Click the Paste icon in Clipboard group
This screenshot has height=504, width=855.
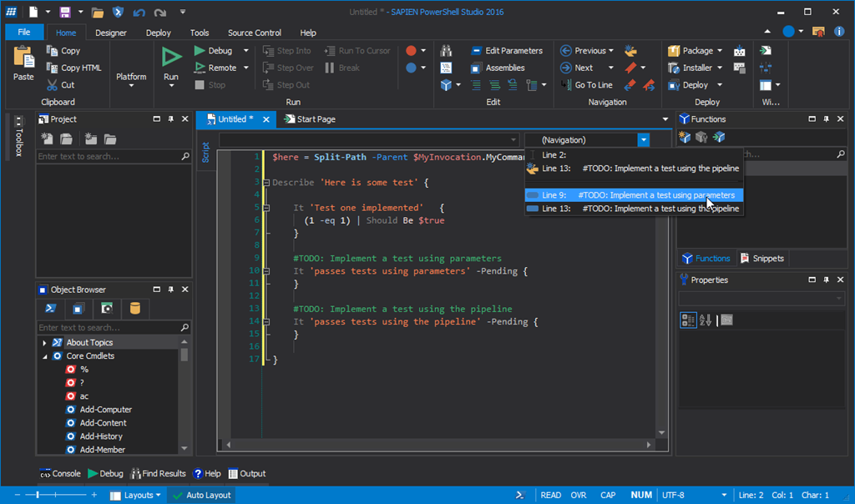coord(23,58)
